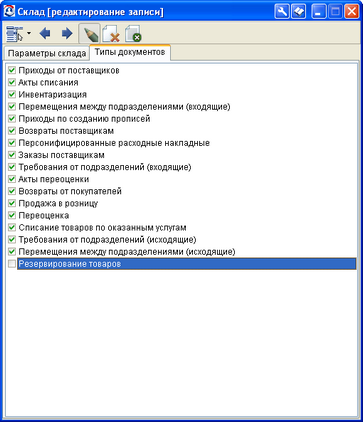Enable Резервирование товаров checkbox
The height and width of the screenshot is (422, 363).
[x=12, y=264]
